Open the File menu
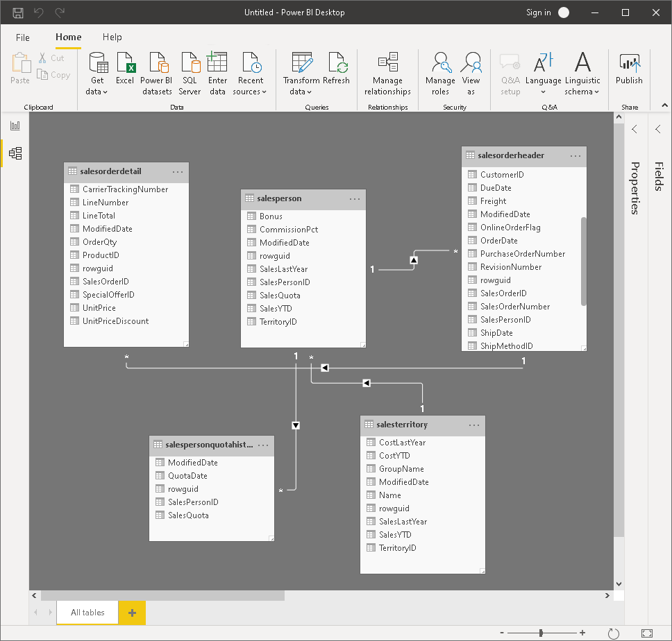The height and width of the screenshot is (641, 672). coord(23,37)
